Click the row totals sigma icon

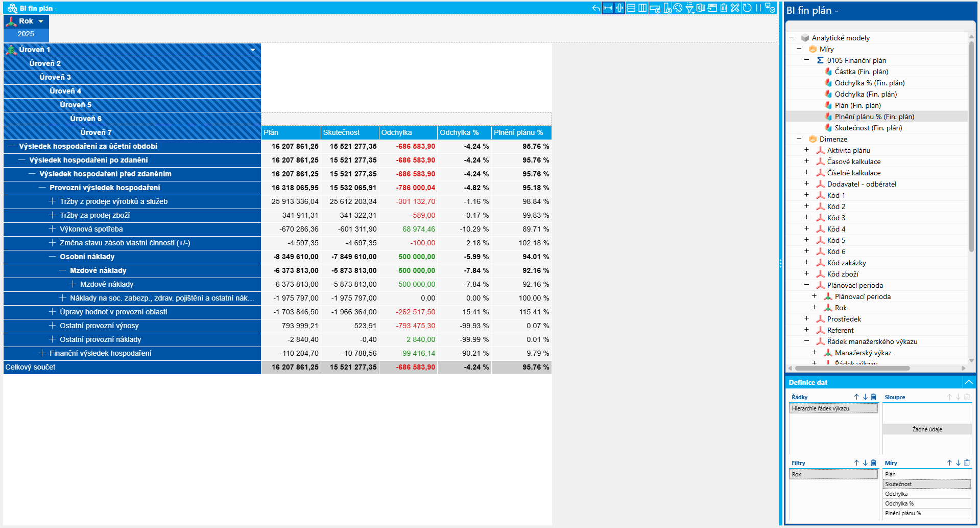tap(655, 8)
